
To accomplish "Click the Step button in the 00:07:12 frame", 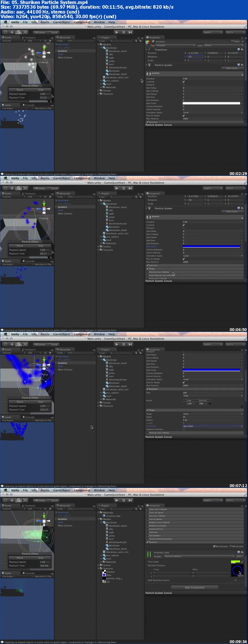I will (x=130, y=344).
